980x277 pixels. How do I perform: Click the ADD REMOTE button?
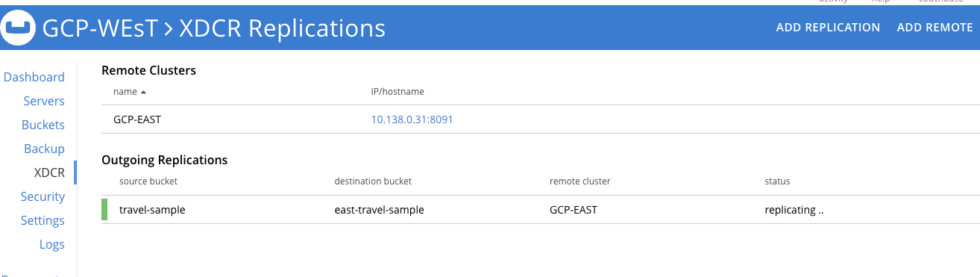[935, 28]
